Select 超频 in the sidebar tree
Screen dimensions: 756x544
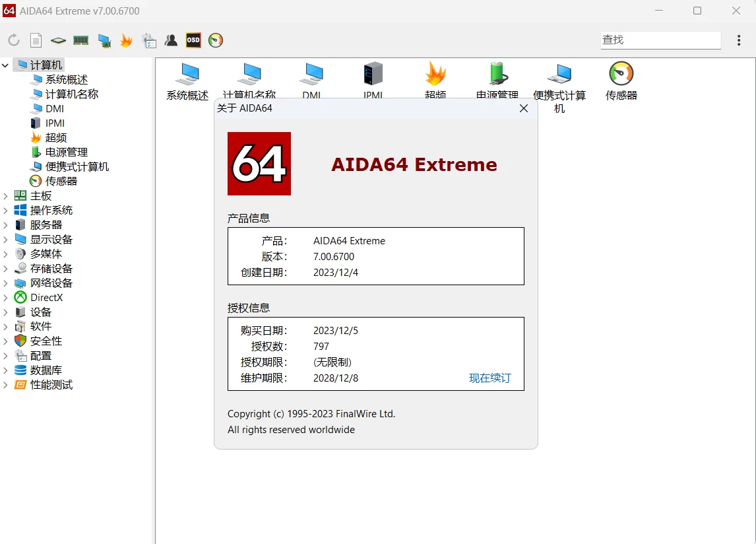coord(56,137)
